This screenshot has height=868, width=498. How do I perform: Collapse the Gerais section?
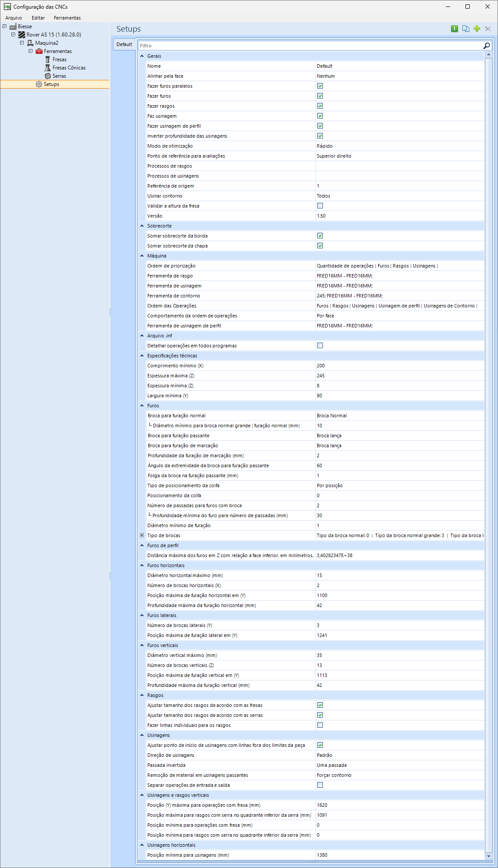coord(142,56)
